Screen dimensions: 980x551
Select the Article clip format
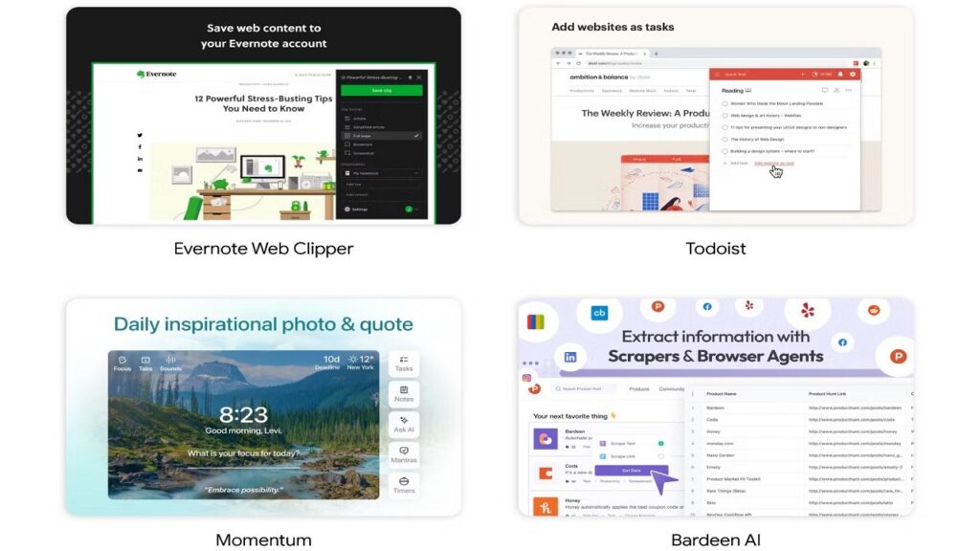[381, 118]
